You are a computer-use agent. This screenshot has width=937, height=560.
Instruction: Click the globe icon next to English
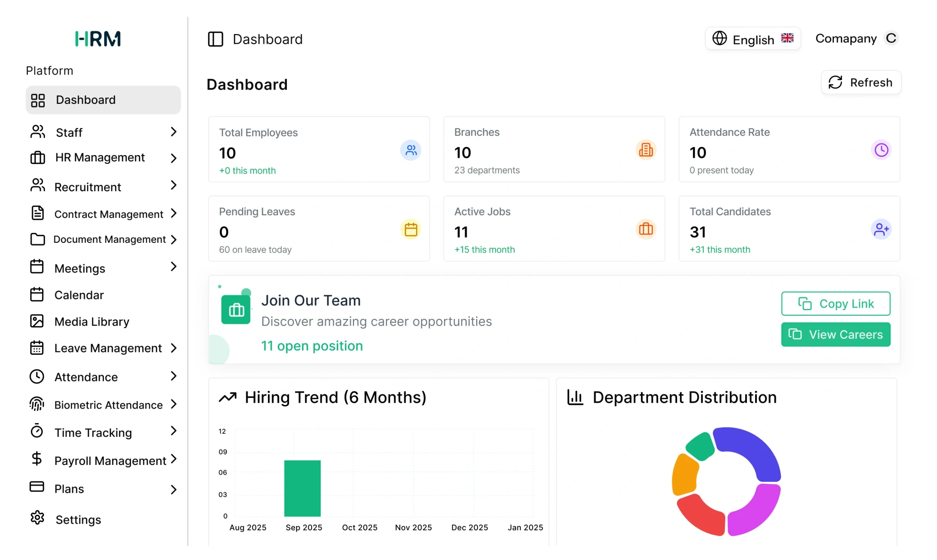click(719, 38)
